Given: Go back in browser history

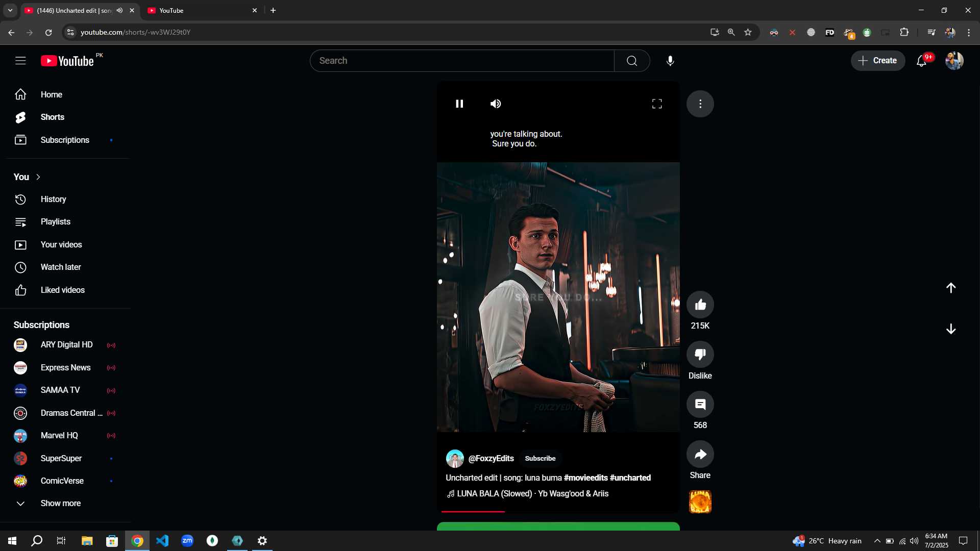Looking at the screenshot, I should point(11,32).
